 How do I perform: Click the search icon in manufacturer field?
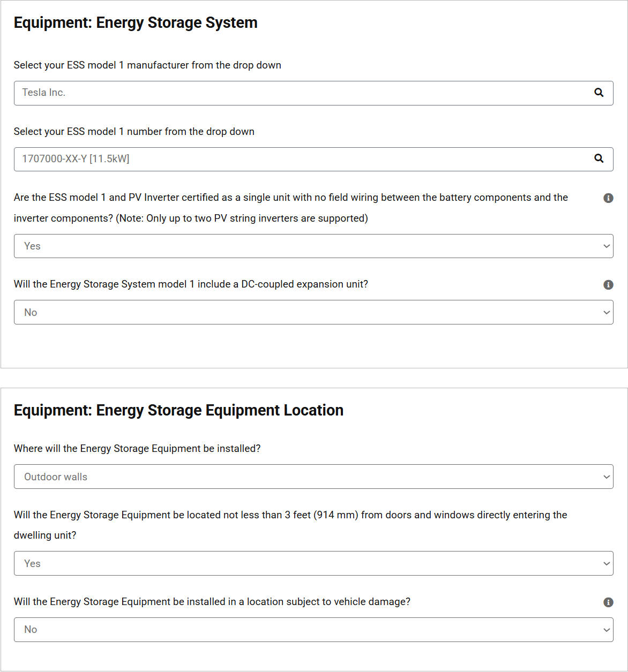click(599, 93)
